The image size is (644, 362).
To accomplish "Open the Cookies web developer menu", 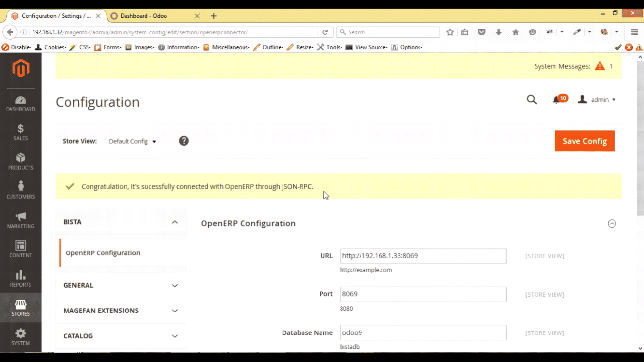I will (51, 47).
